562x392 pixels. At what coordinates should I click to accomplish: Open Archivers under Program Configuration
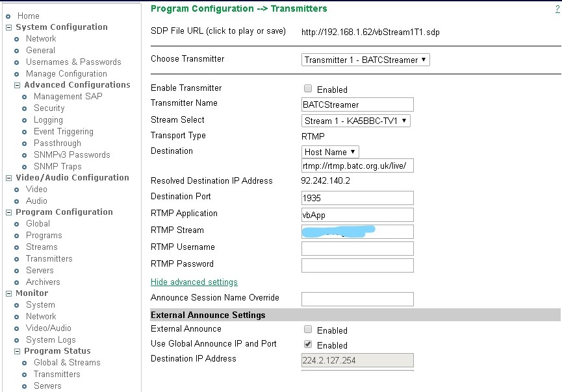pos(42,282)
